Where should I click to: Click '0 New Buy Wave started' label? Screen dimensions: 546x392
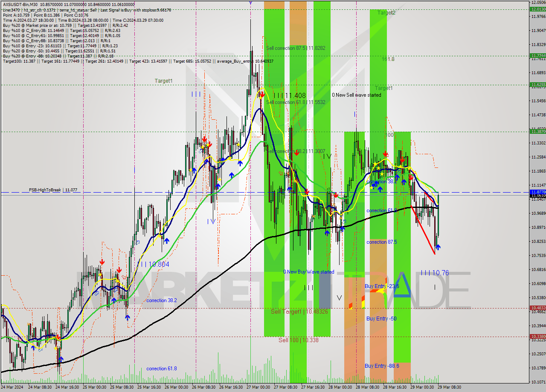click(309, 272)
